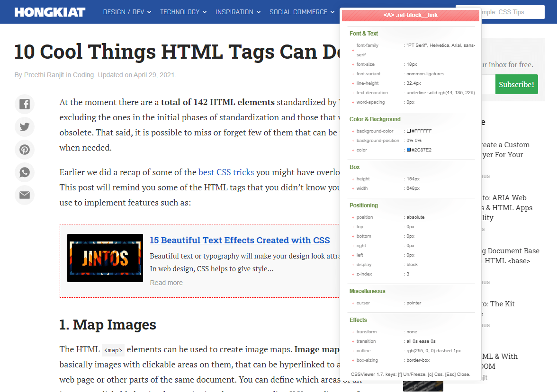Open the SOCIAL COMMERCE dropdown
The width and height of the screenshot is (557, 392).
click(x=302, y=12)
